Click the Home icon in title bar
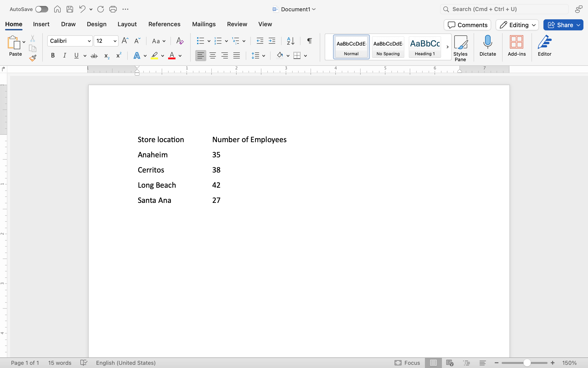Screen dimensions: 588x368 click(57, 9)
